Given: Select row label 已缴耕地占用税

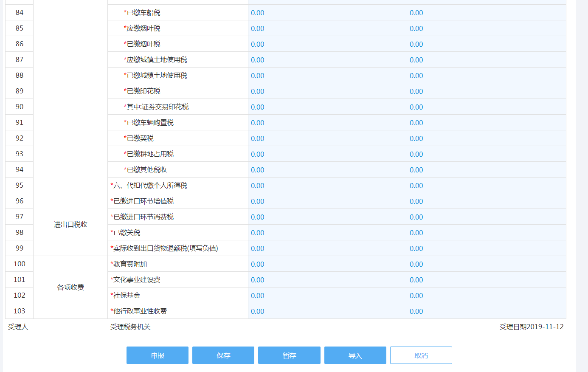Looking at the screenshot, I should 149,154.
